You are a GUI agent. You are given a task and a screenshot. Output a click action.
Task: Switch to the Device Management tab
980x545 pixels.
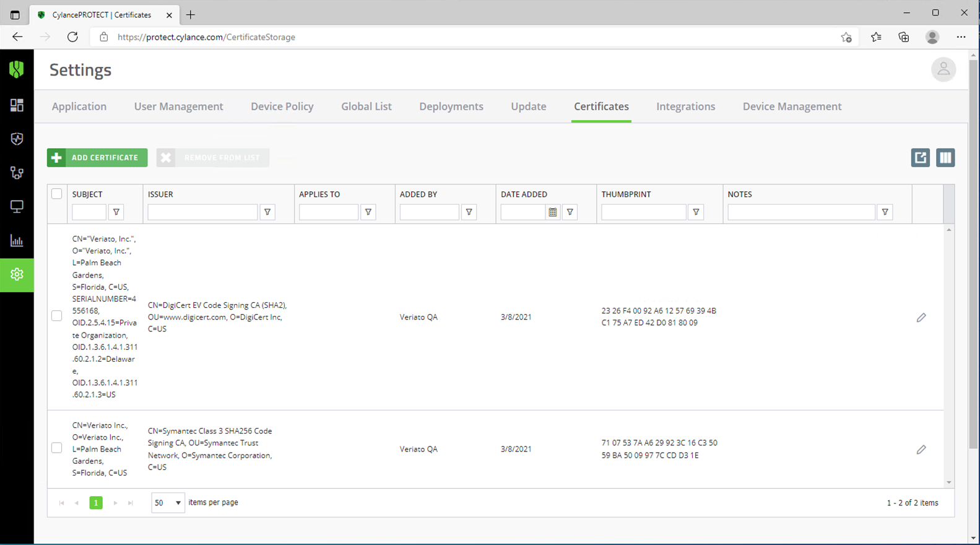[x=792, y=107]
